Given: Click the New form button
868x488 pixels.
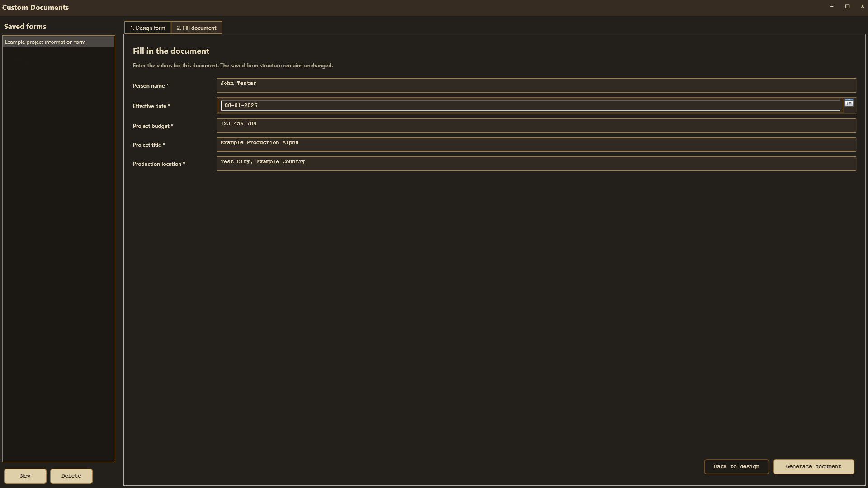Looking at the screenshot, I should click(25, 476).
